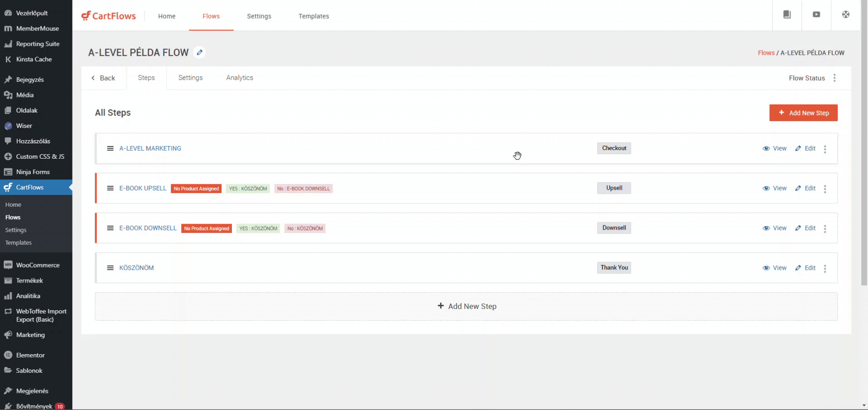Viewport: 868px width, 410px height.
Task: Open the video tutorials icon
Action: [816, 15]
